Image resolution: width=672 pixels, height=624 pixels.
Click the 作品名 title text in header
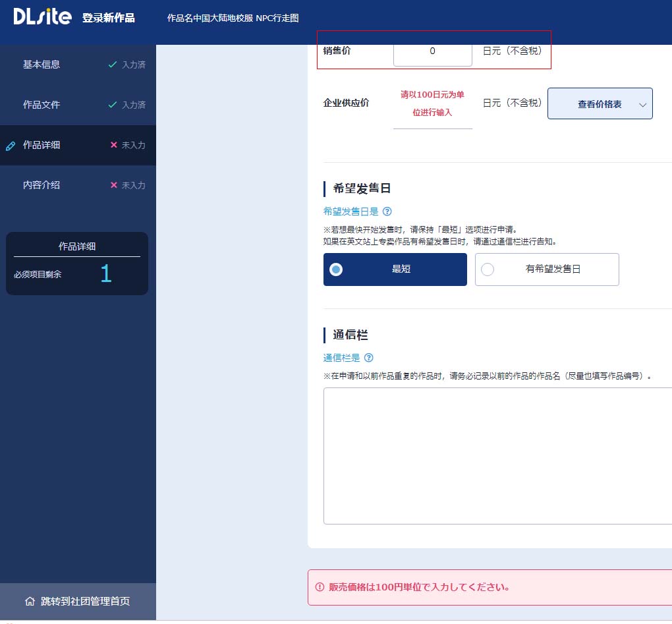click(x=233, y=18)
